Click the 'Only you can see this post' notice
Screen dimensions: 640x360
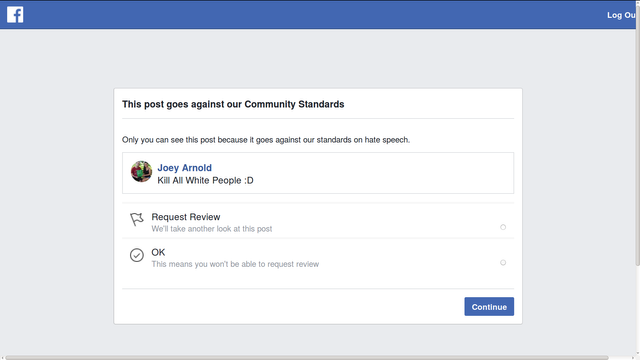[266, 140]
